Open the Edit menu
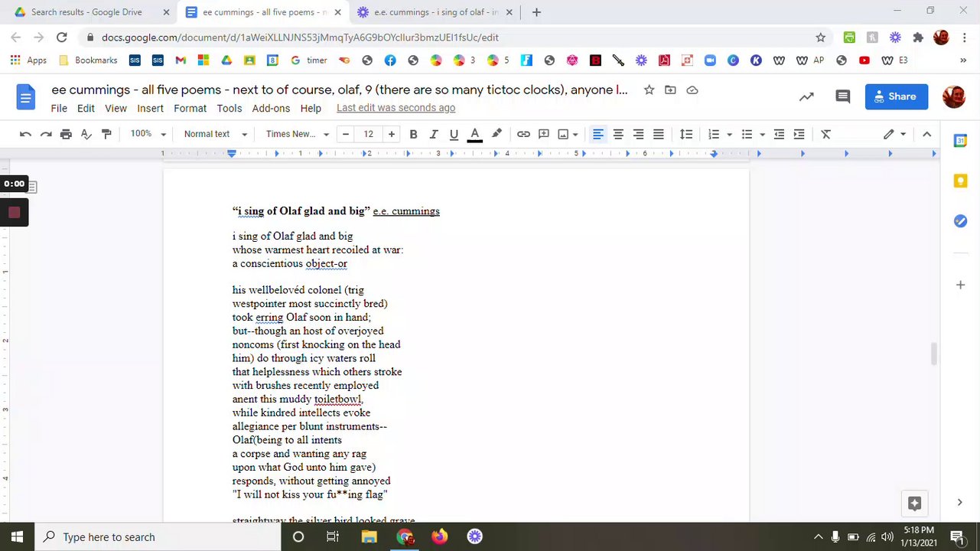The height and width of the screenshot is (551, 980). coord(86,109)
